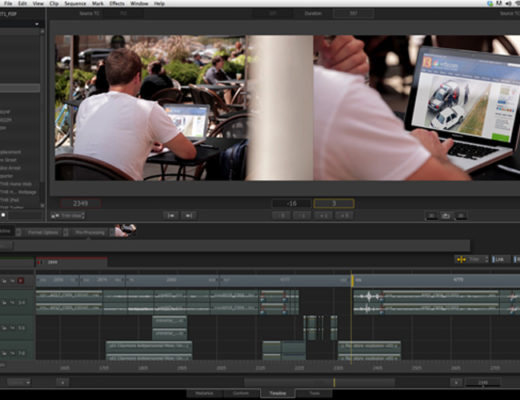Screen dimensions: 520x400
Task: Select the Timeline tab at bottom
Action: tap(277, 393)
